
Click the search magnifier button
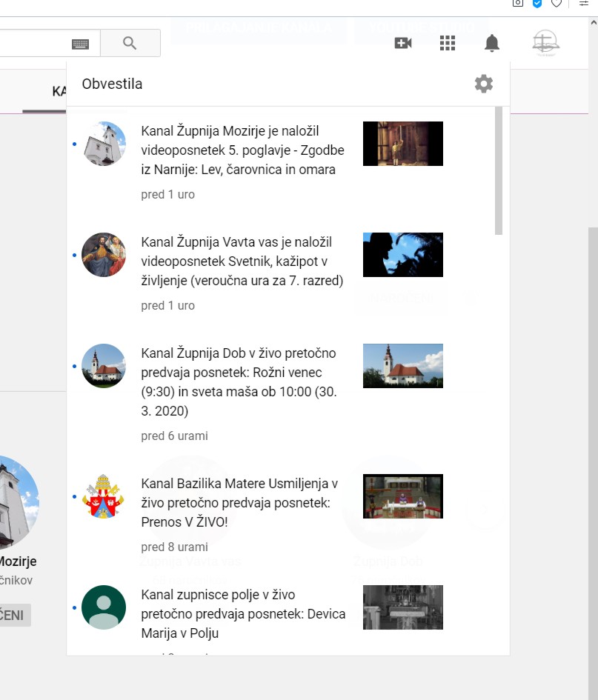pyautogui.click(x=130, y=43)
